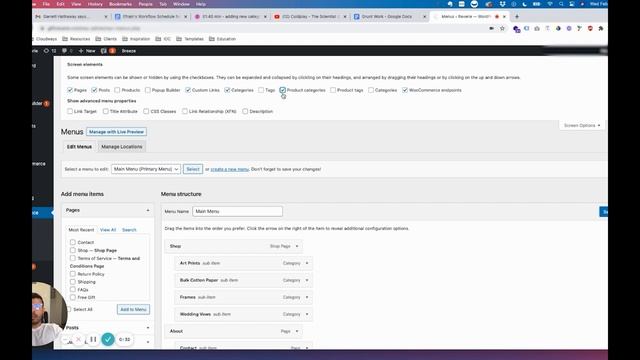Expand the Posts panel
Image resolution: width=640 pixels, height=360 pixels.
click(148, 328)
